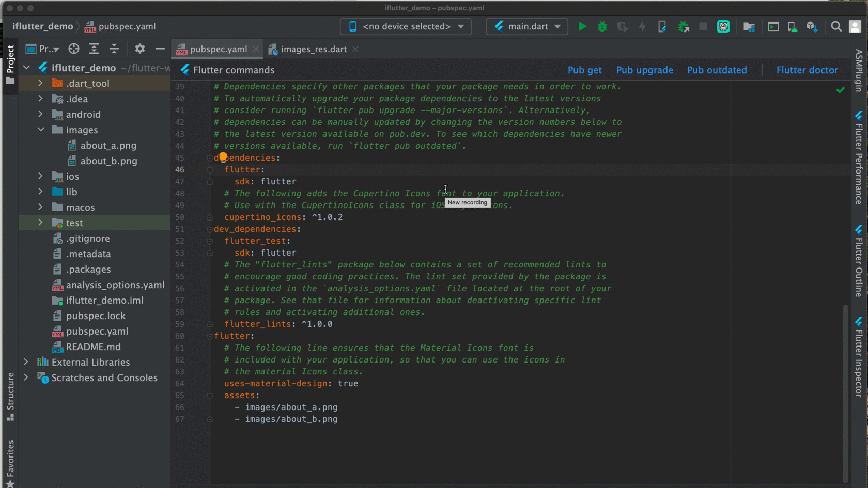Click the teal owl plugin icon
868x488 pixels.
click(723, 26)
